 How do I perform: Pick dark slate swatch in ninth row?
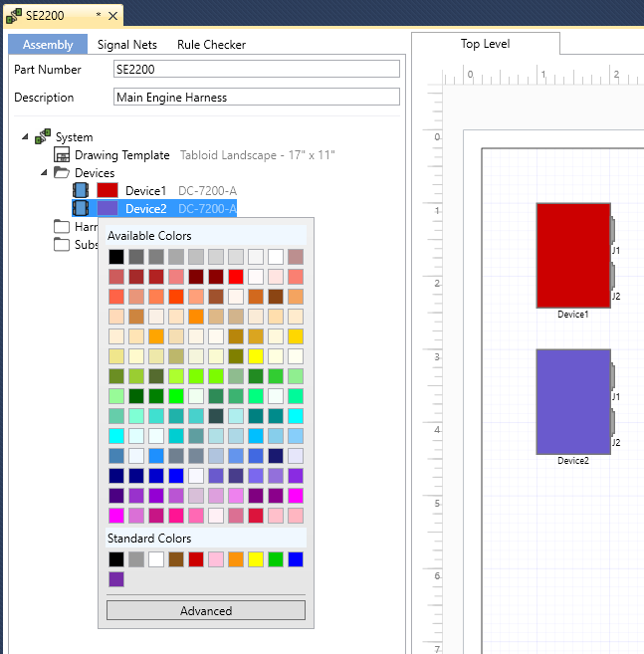216,416
